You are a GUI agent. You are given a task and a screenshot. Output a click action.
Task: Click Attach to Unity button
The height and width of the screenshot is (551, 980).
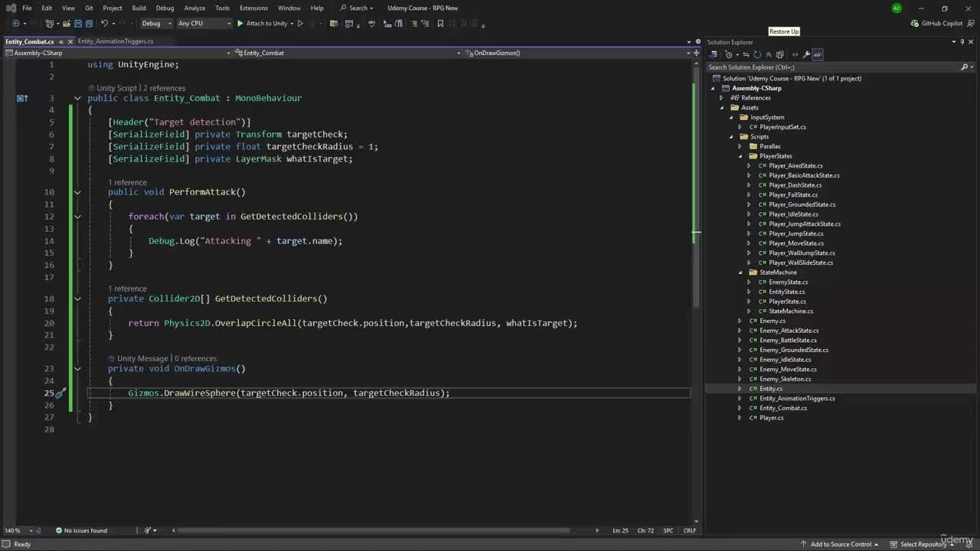pyautogui.click(x=263, y=24)
